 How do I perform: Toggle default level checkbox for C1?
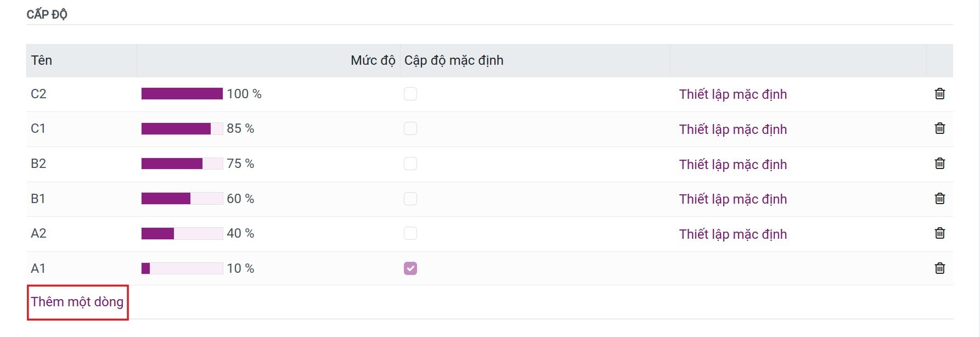pyautogui.click(x=410, y=128)
